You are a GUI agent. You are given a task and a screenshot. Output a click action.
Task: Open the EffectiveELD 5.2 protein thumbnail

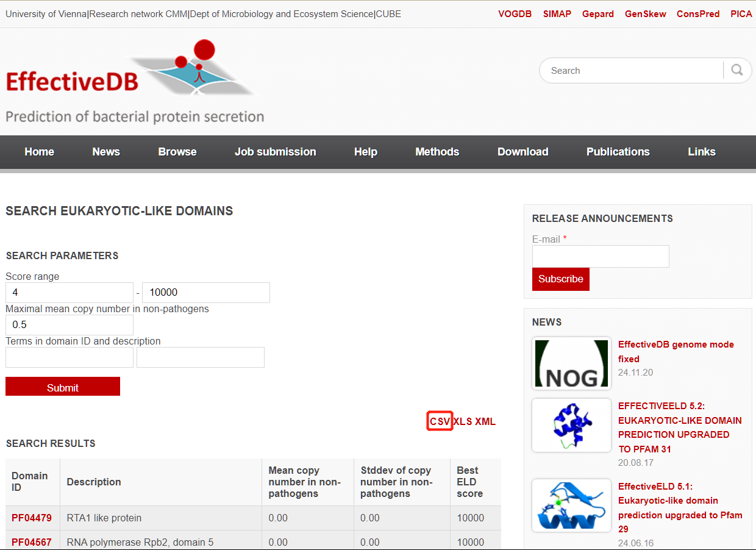point(571,425)
